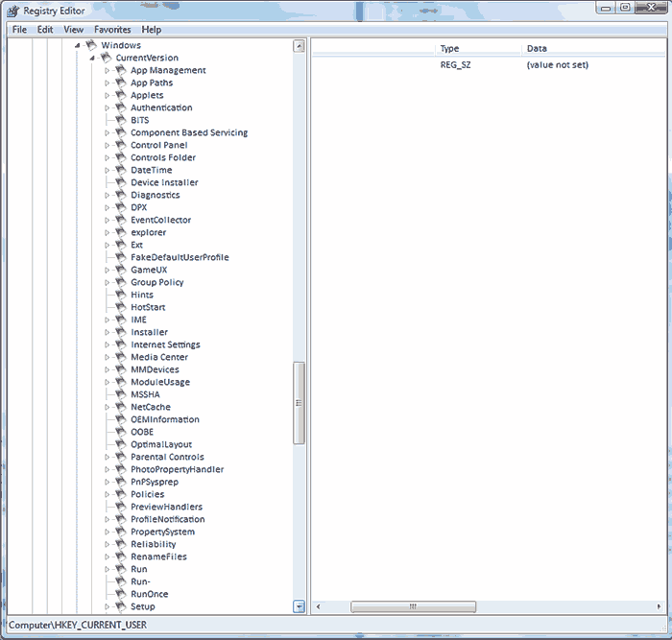Expand the EventCollector key
This screenshot has width=672, height=640.
108,220
